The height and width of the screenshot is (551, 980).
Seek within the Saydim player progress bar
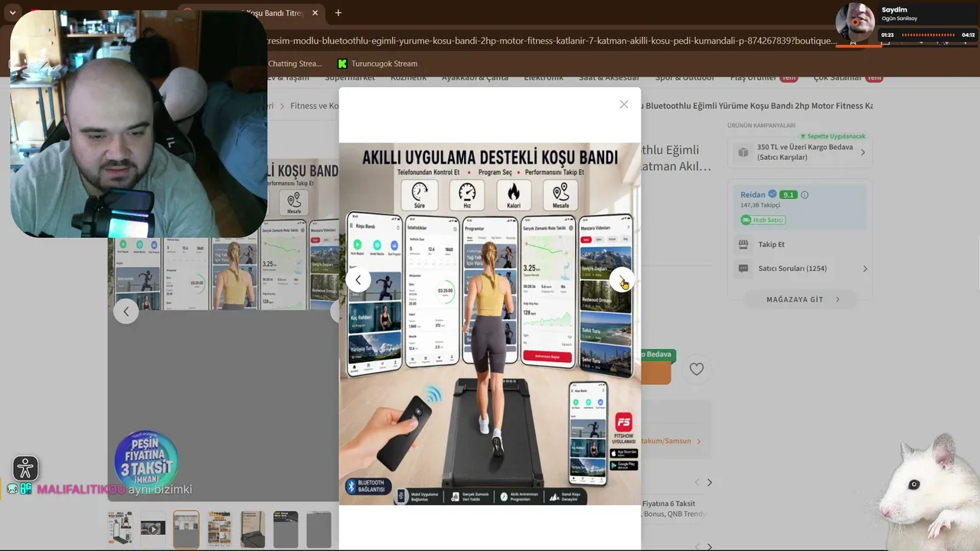927,34
